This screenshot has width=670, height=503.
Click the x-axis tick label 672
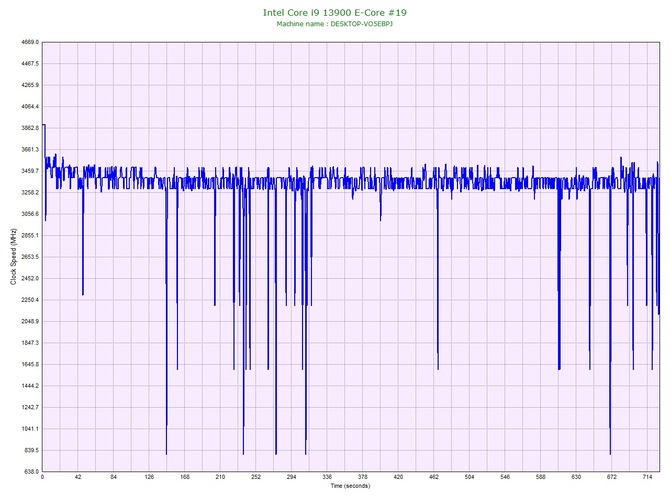point(612,477)
